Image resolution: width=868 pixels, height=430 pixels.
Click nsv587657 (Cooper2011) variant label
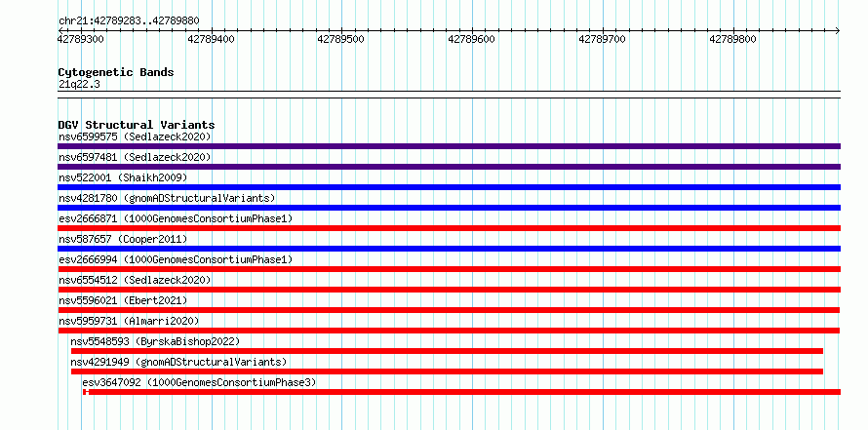pos(123,239)
